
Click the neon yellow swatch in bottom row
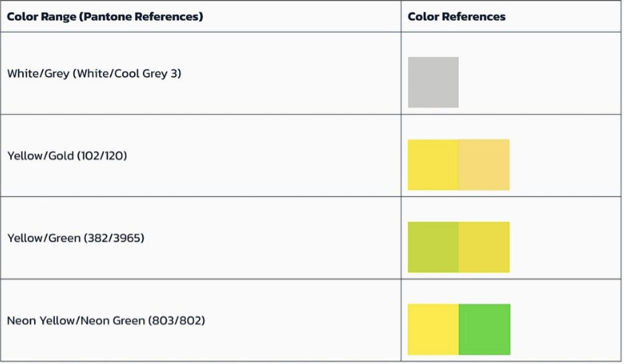pyautogui.click(x=433, y=329)
